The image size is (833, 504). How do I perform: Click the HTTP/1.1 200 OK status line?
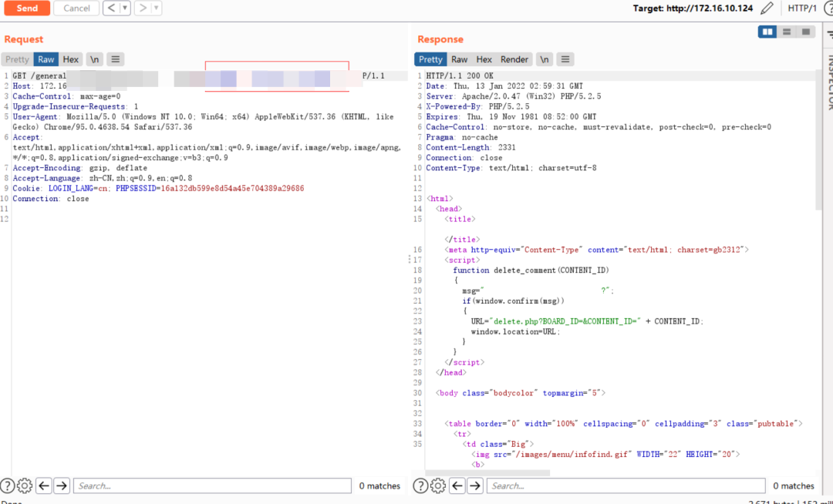(460, 76)
